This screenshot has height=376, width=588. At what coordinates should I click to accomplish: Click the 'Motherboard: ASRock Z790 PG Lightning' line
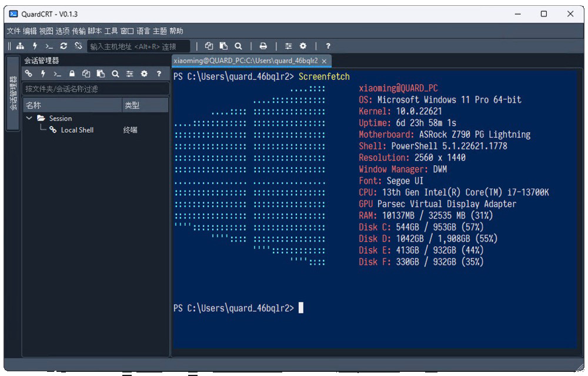pyautogui.click(x=445, y=135)
